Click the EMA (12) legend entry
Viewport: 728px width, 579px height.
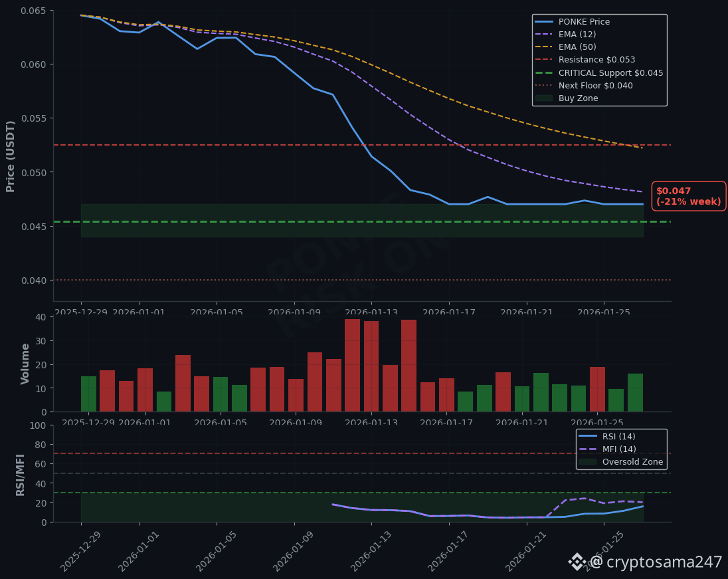pos(565,35)
